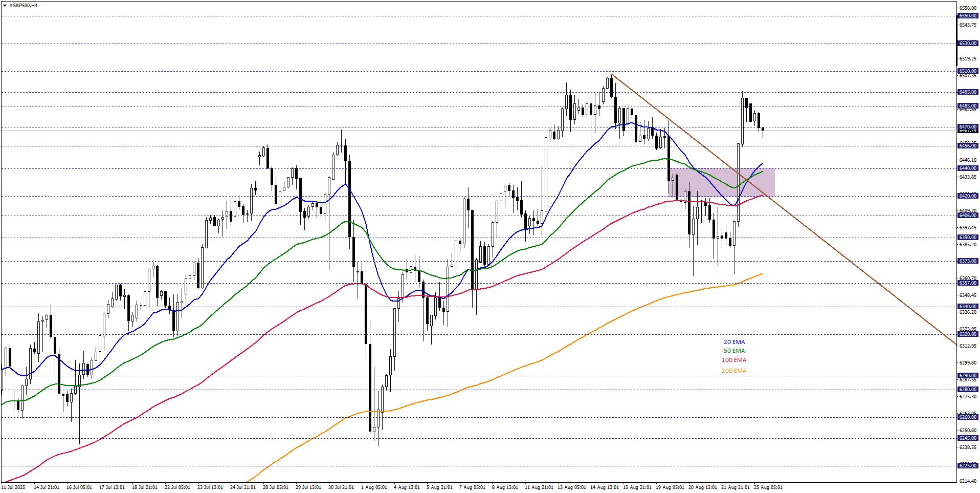
Task: Click the 6433.85 price axis label
Action: pos(968,177)
